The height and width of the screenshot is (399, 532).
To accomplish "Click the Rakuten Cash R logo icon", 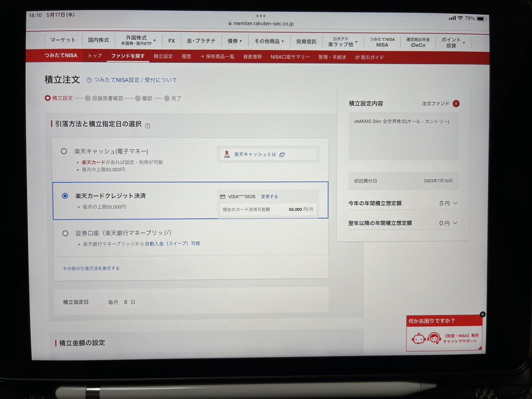I will 227,154.
